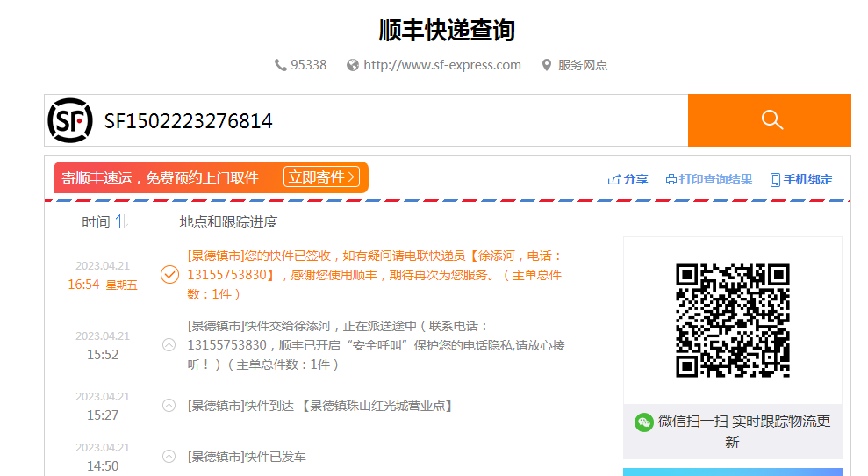Viewport: 868px width, 476px height.
Task: Click the 寄顺丰速运 promotional banner text
Action: pos(160,178)
